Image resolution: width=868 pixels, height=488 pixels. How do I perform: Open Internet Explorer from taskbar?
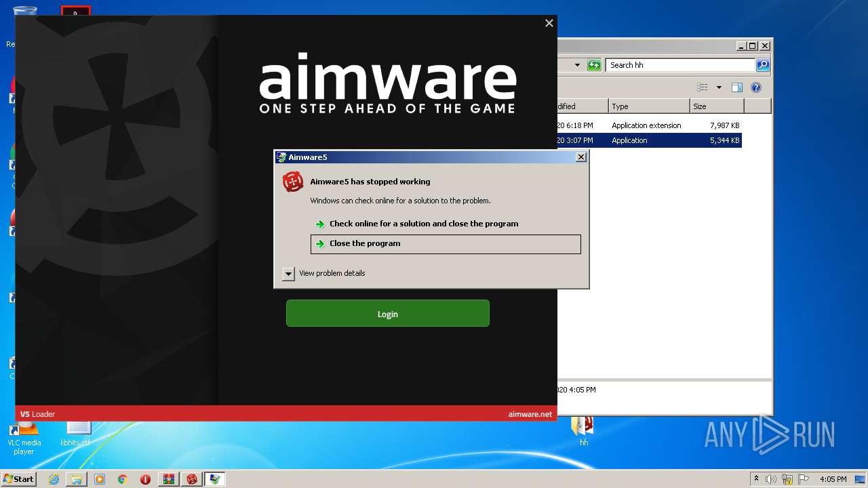[54, 479]
